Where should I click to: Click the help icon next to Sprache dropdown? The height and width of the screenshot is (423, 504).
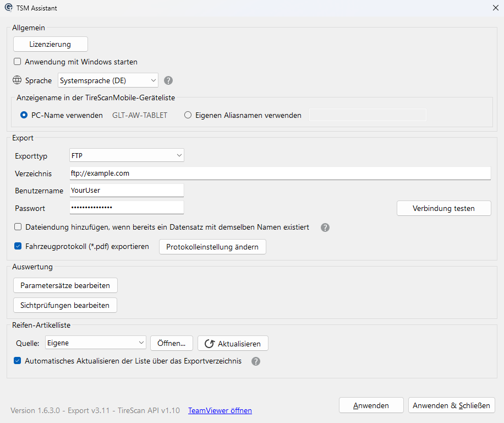(168, 80)
